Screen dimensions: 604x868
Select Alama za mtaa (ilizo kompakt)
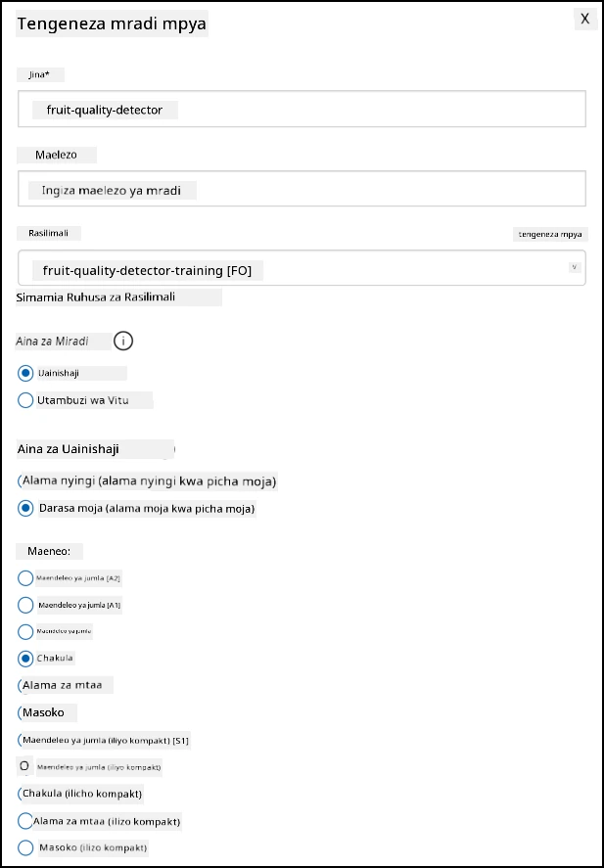[x=25, y=821]
